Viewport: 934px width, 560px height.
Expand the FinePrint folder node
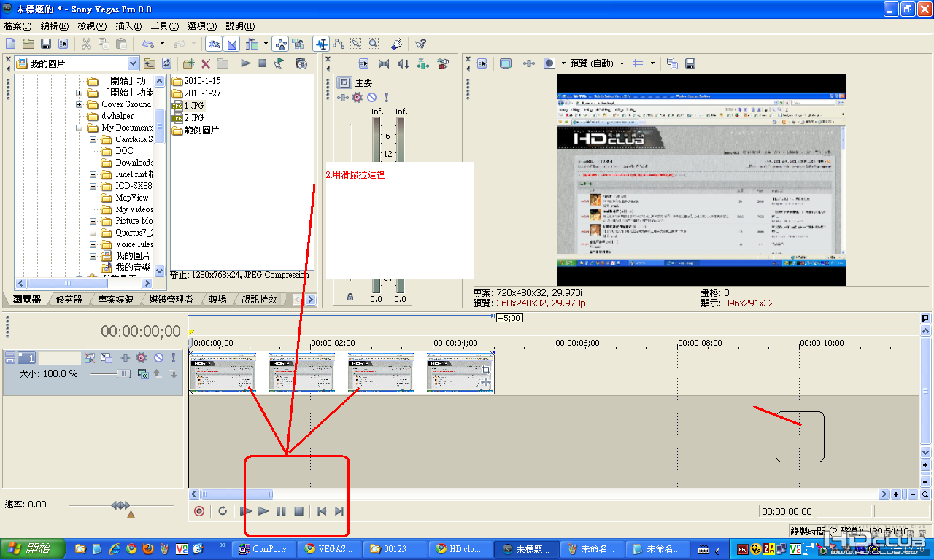tap(93, 174)
